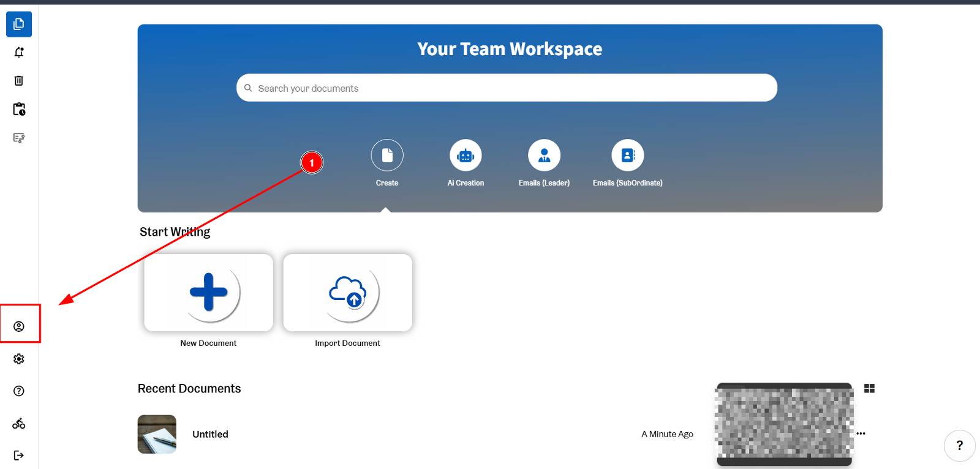Open the Documents icon in the sidebar

click(x=19, y=24)
